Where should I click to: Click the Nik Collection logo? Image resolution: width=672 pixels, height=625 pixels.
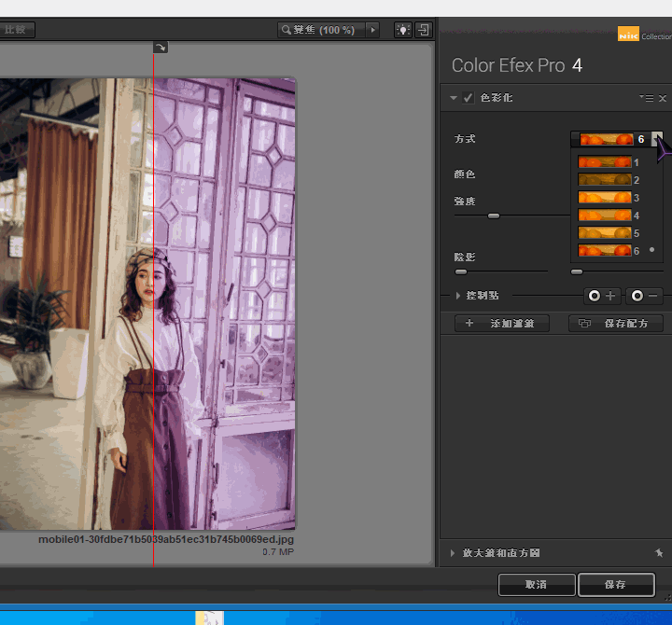pos(644,35)
